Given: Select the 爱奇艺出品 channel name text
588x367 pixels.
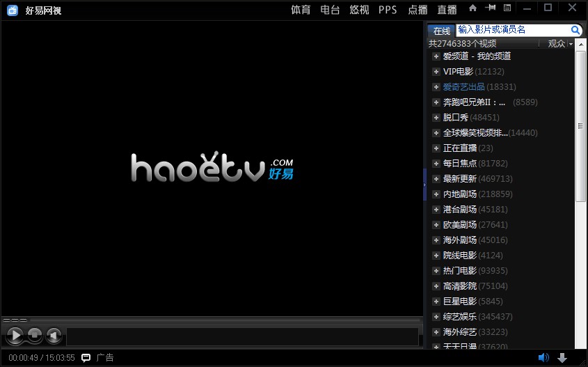Looking at the screenshot, I should tap(464, 87).
